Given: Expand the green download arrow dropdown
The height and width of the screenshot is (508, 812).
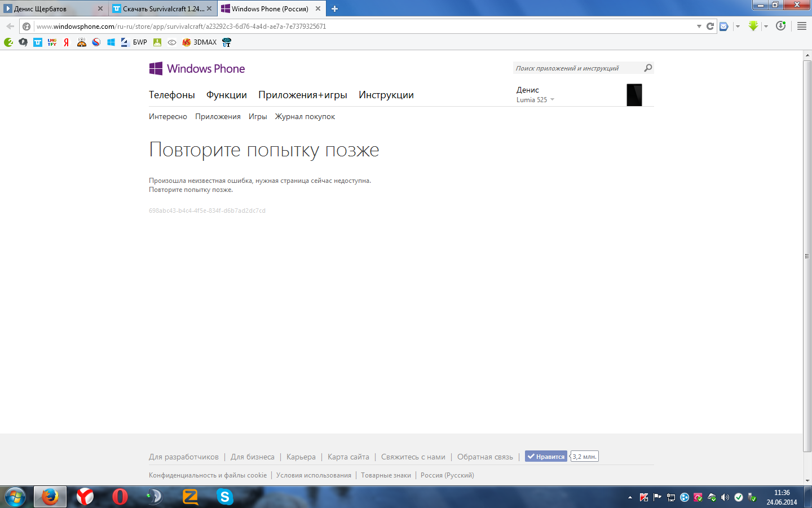Looking at the screenshot, I should (x=766, y=26).
